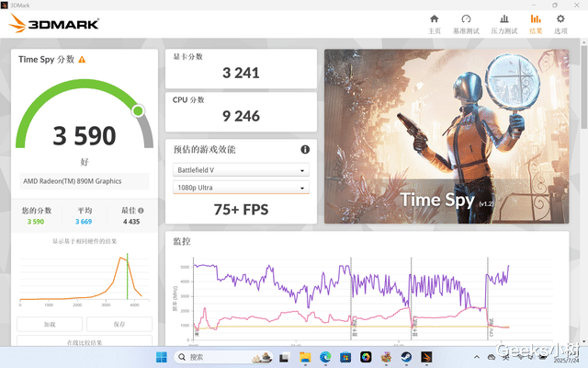Open Task View from the taskbar
This screenshot has height=368, width=588.
point(284,357)
